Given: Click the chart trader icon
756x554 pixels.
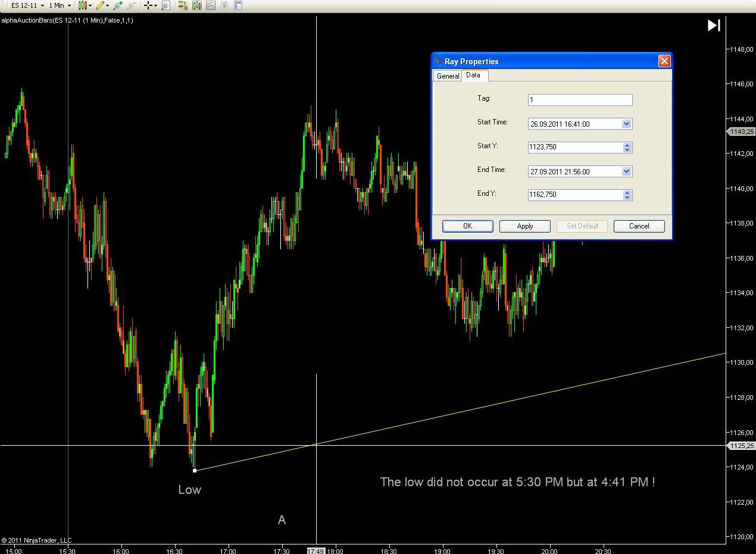Looking at the screenshot, I should 183,5.
